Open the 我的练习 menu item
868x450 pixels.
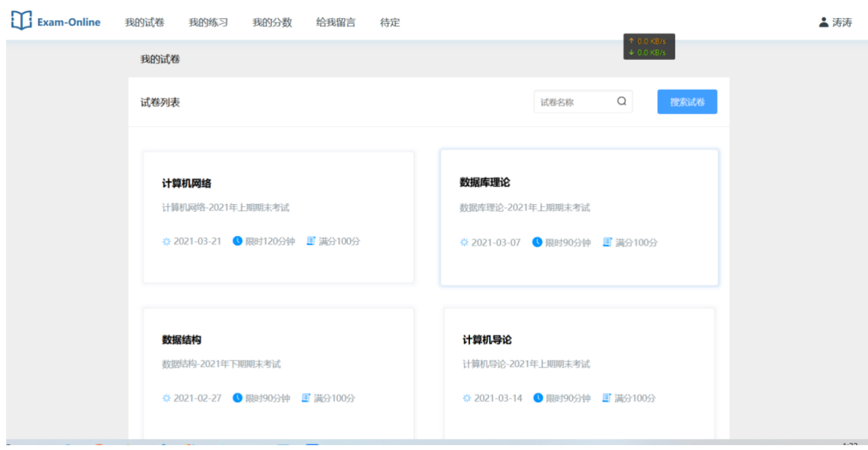208,23
